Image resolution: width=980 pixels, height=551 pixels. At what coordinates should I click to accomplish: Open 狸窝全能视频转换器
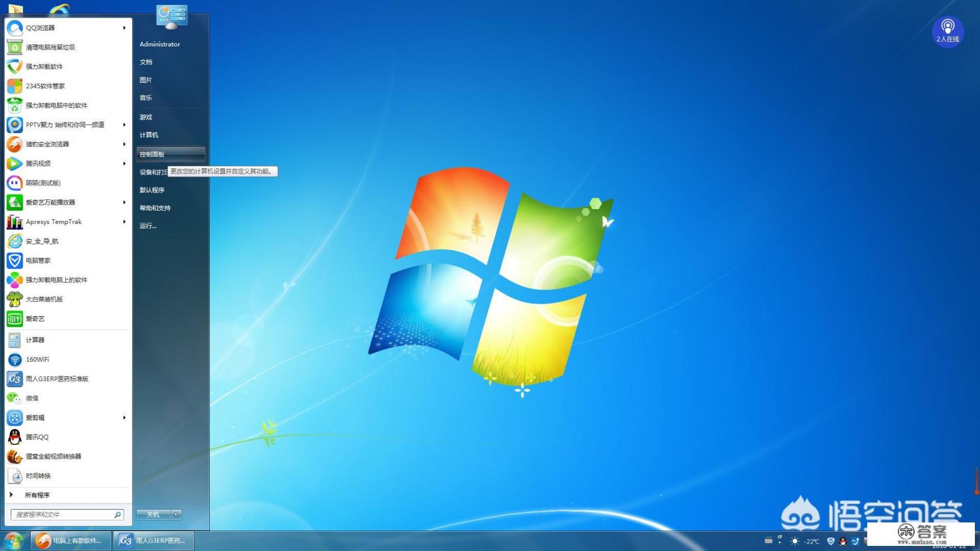[x=68, y=456]
